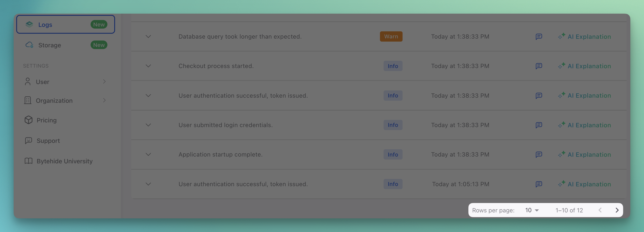Open the comment icon on the Warn log row
644x232 pixels.
click(x=539, y=36)
